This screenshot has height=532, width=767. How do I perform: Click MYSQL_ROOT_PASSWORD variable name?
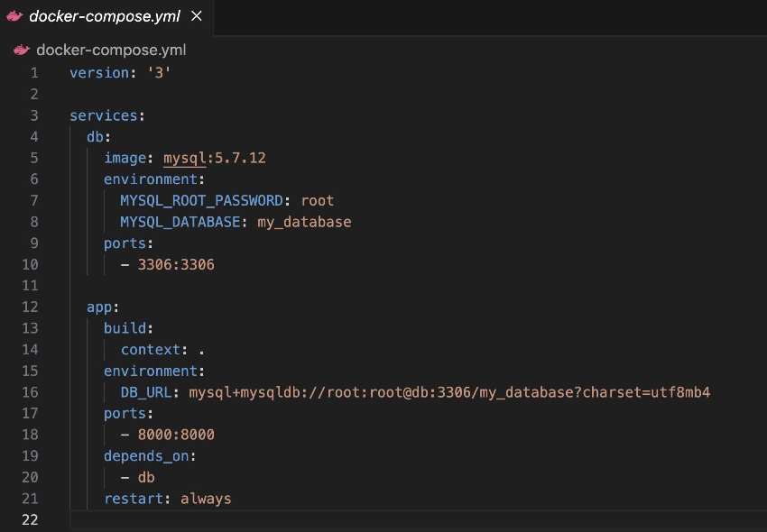coord(201,200)
